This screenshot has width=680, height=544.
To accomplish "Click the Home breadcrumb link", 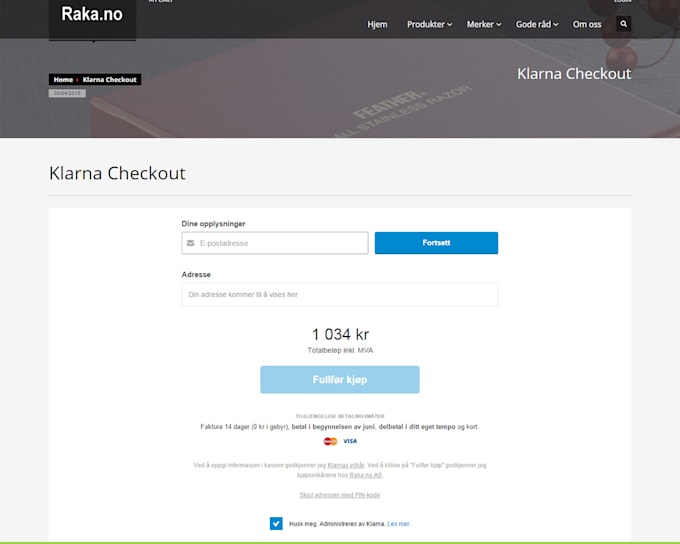I will pos(63,79).
